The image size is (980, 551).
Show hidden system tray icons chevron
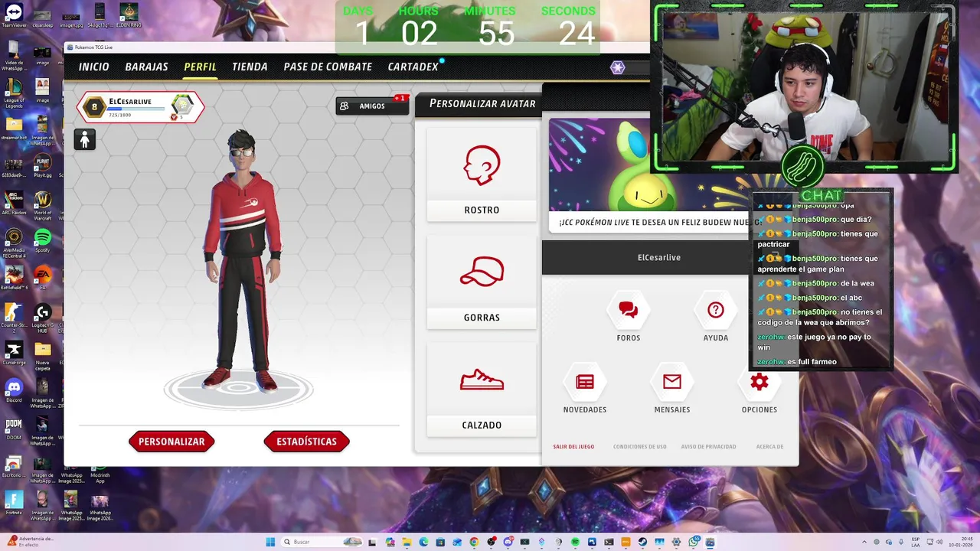(864, 542)
